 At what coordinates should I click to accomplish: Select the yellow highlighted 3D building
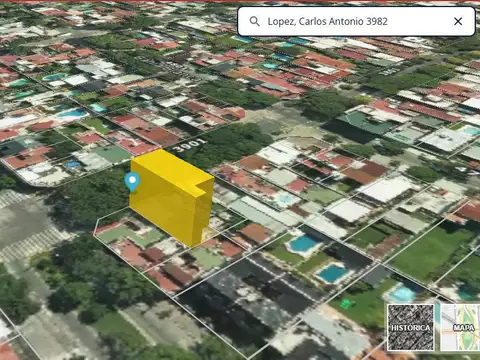[171, 197]
